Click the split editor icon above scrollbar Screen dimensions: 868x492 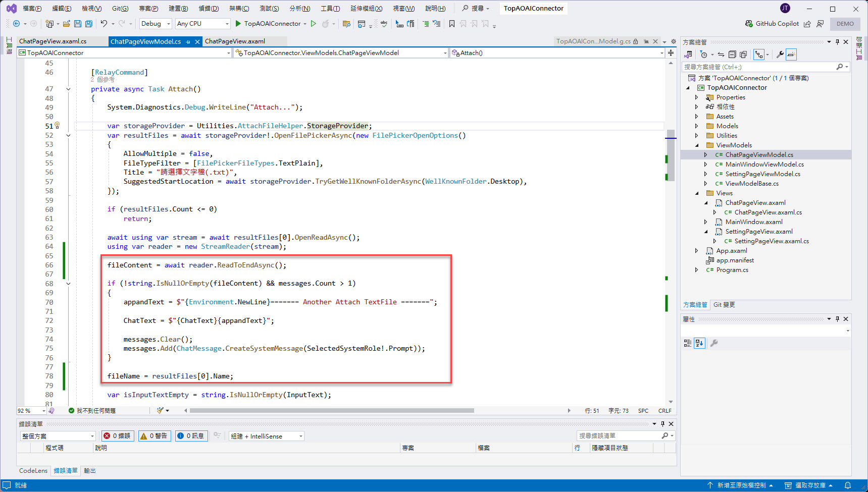(671, 52)
